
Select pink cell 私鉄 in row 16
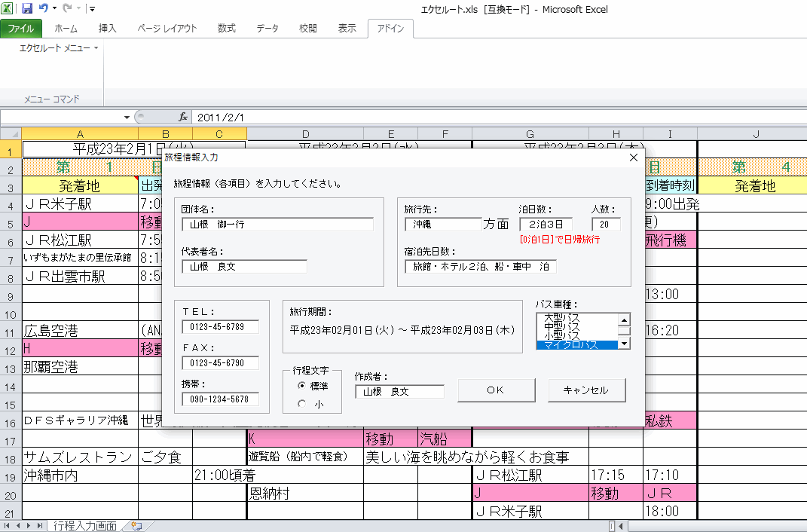[670, 421]
